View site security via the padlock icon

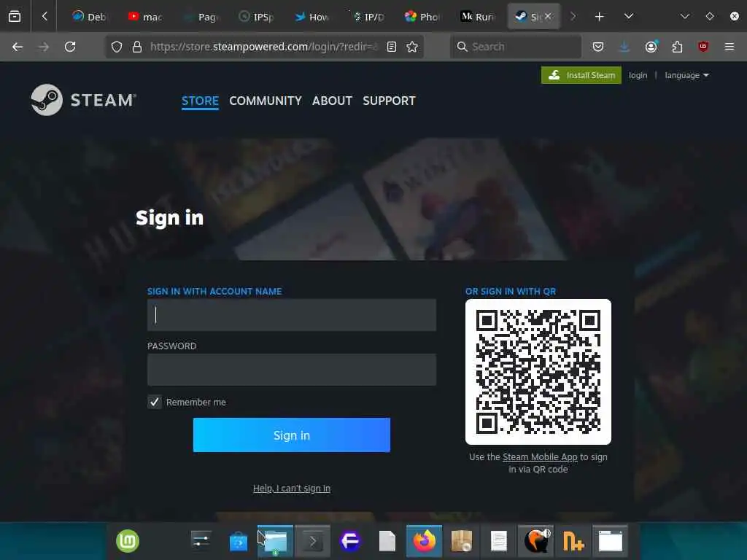pos(137,47)
